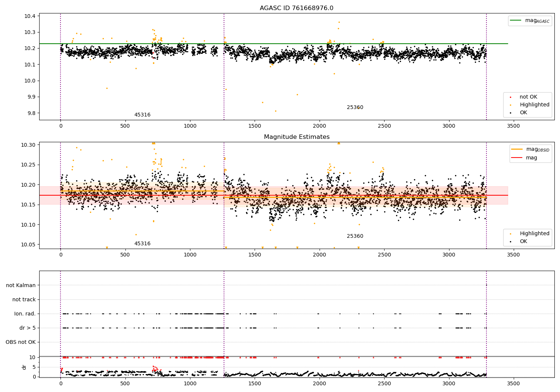This screenshot has width=560, height=392.
Task: Click the 'Ion. rad.' axis label
Action: [25, 314]
